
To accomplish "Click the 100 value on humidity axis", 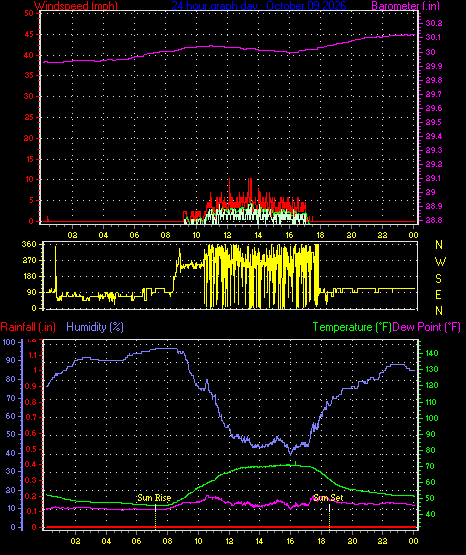I will pyautogui.click(x=9, y=342).
